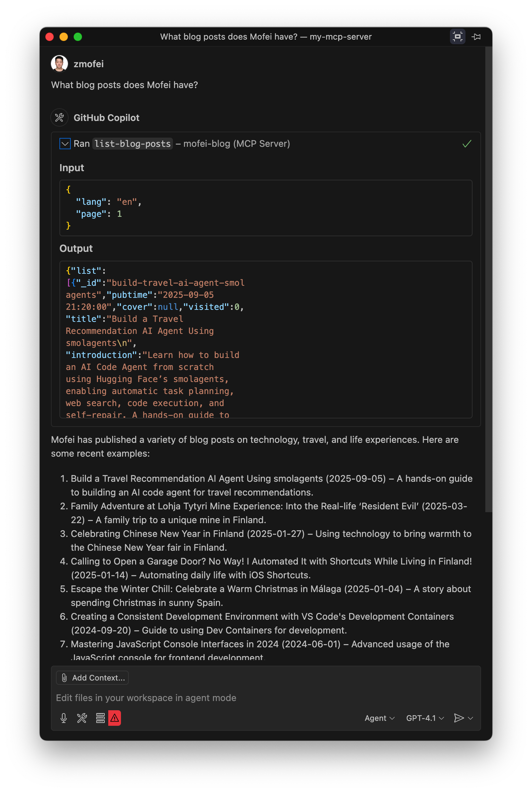This screenshot has height=793, width=532.
Task: Expand the send options chevron
Action: coord(470,718)
